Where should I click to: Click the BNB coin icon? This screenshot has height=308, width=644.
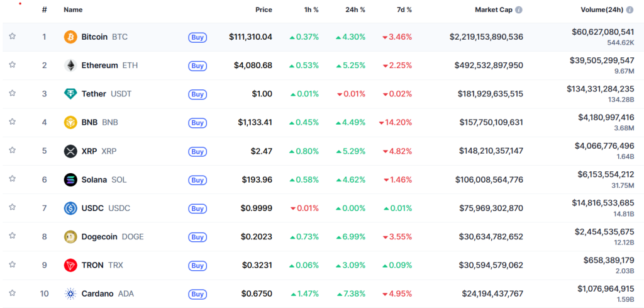[x=70, y=122]
